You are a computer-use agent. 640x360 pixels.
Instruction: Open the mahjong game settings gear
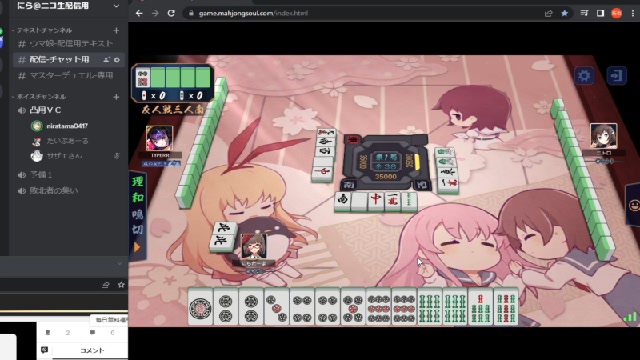coord(584,76)
